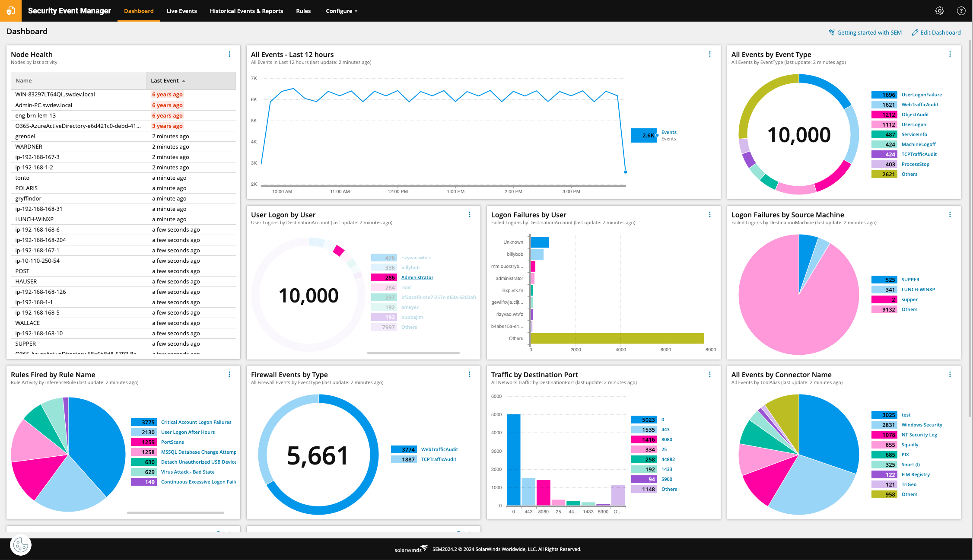Click the help question mark icon
Screen dimensions: 973x560
coord(961,11)
